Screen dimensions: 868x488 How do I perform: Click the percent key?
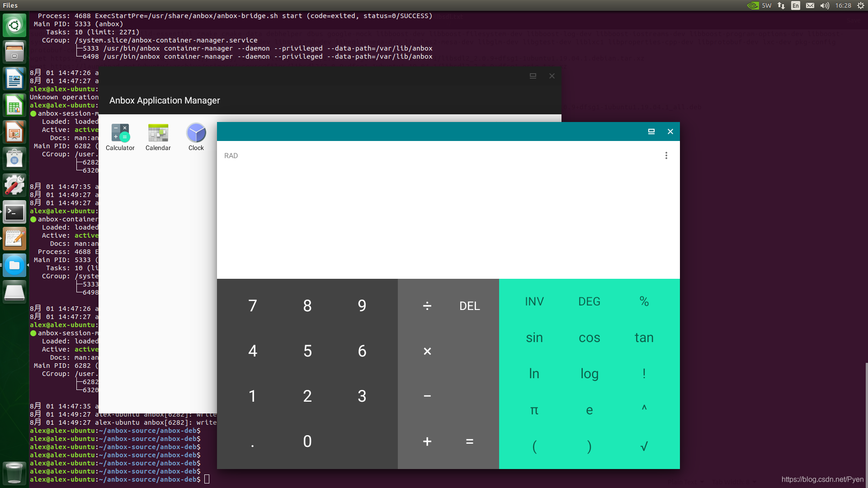644,301
